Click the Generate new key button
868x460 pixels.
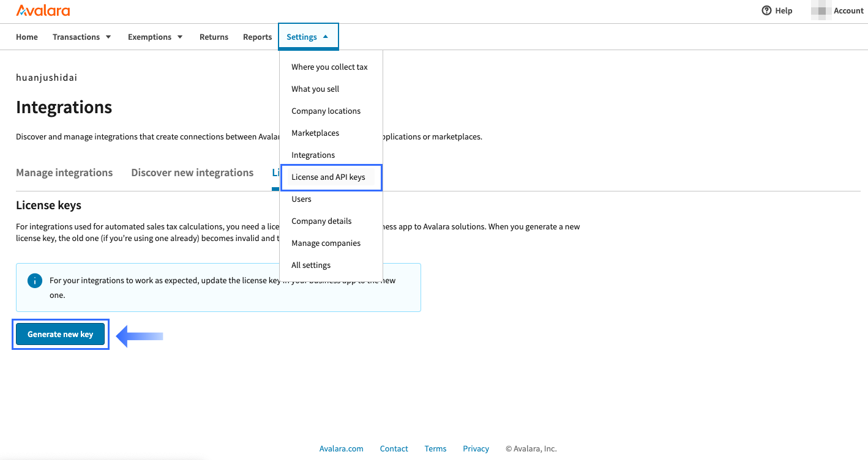pyautogui.click(x=60, y=334)
